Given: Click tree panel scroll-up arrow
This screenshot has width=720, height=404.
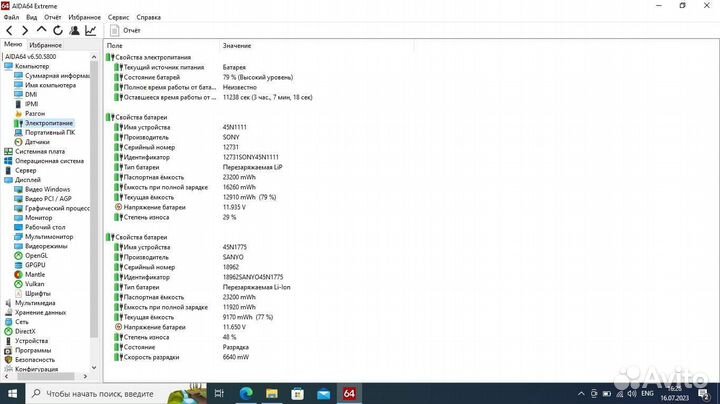Looking at the screenshot, I should [x=94, y=57].
